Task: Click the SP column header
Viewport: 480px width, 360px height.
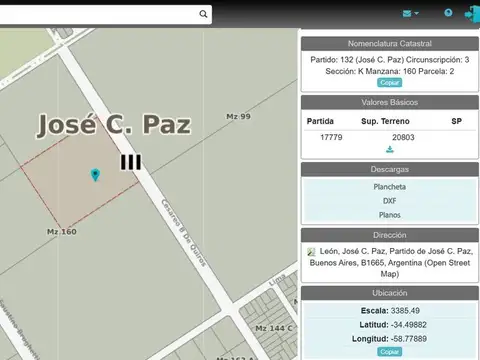Action: coord(456,121)
